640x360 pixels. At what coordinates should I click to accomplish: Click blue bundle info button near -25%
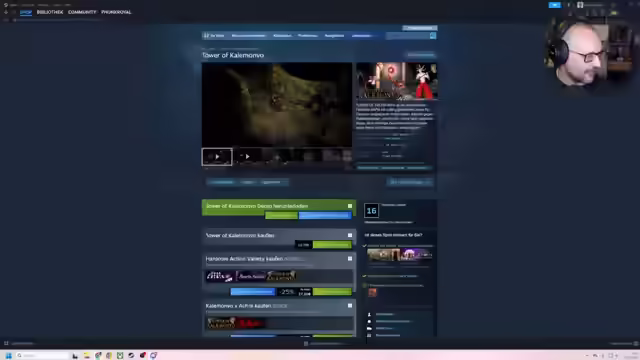[253, 292]
